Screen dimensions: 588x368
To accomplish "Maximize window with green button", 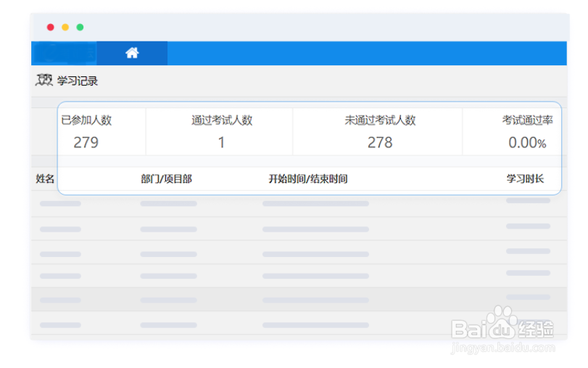I will point(80,27).
